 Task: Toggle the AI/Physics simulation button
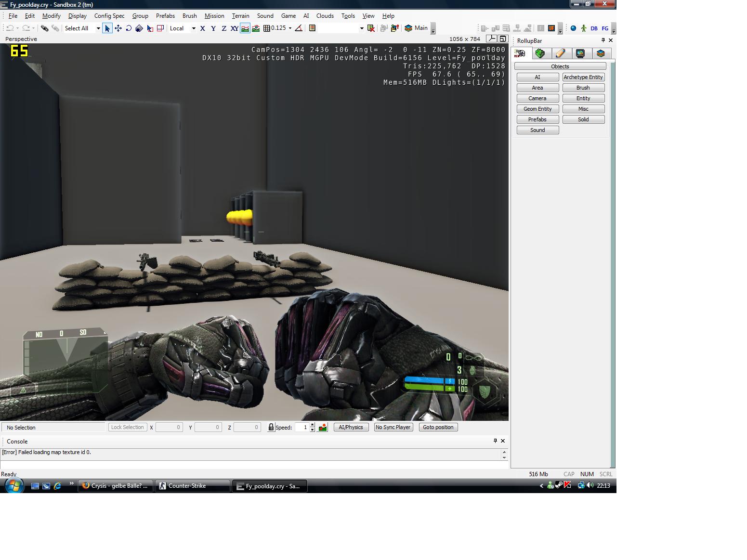coord(351,427)
